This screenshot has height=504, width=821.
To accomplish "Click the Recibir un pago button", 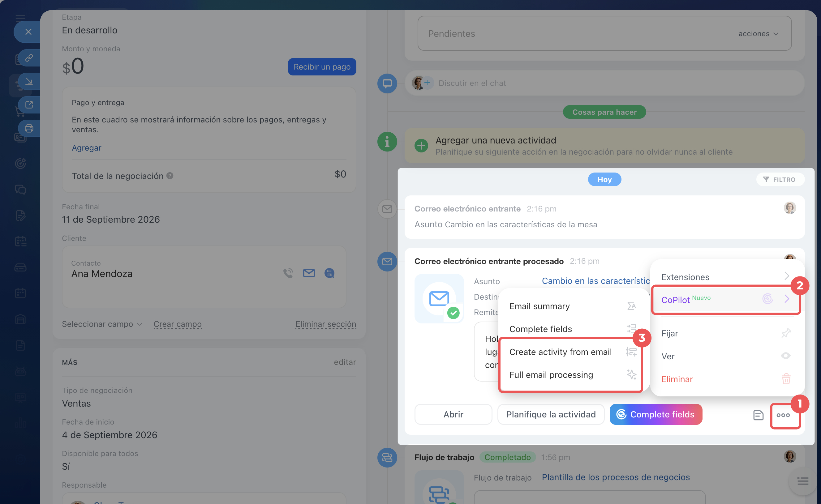I will pyautogui.click(x=322, y=67).
